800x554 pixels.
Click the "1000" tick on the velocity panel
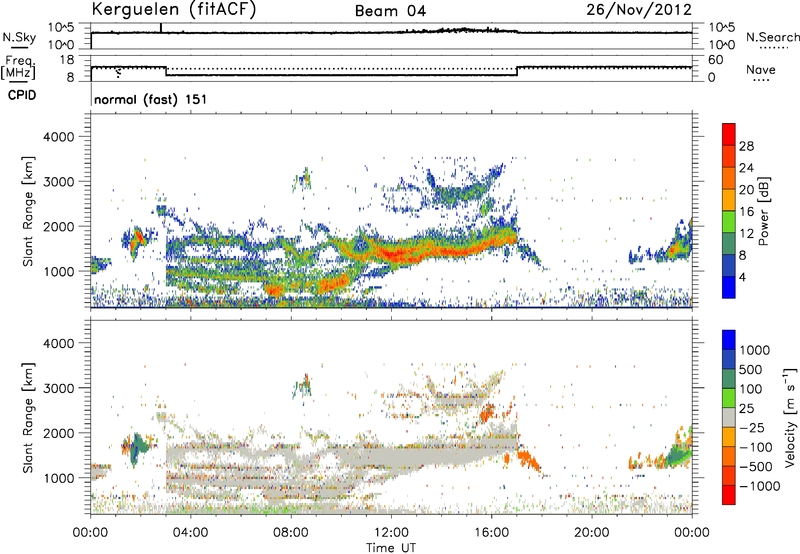click(x=59, y=479)
